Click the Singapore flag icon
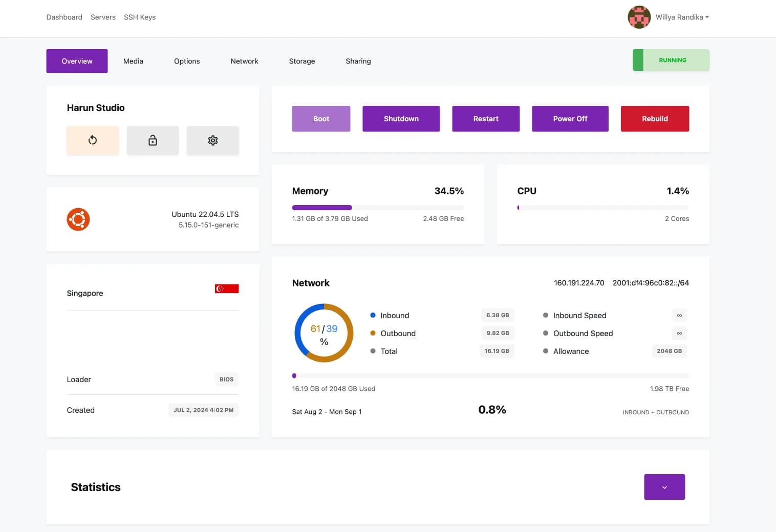This screenshot has height=532, width=776. click(227, 289)
